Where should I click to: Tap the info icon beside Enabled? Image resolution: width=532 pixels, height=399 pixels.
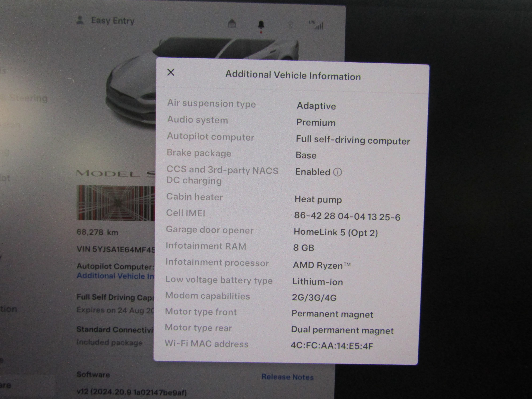pos(337,172)
